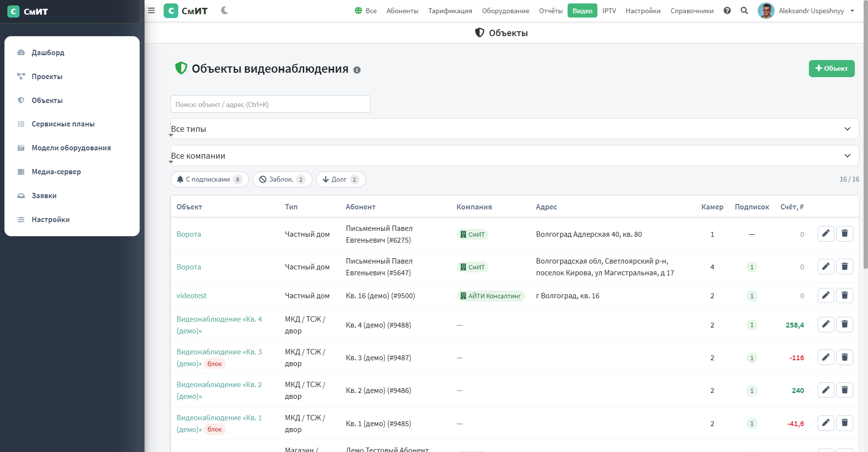Viewport: 868px width, 452px height.
Task: Click the info icon next to Объекты видеонаблюдения
Action: coord(357,70)
